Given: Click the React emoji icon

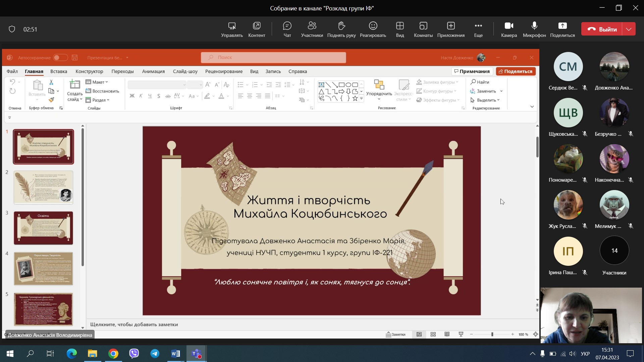Looking at the screenshot, I should (373, 26).
